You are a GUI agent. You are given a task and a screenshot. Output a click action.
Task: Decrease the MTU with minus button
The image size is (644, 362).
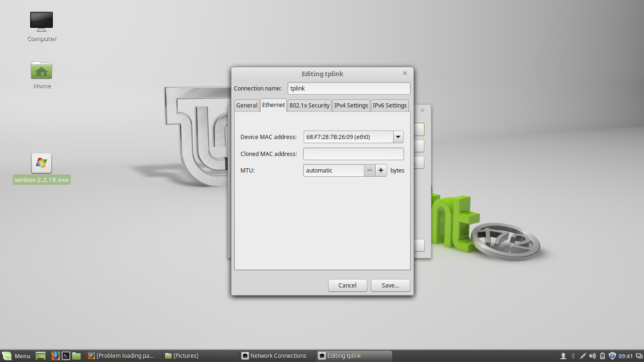click(370, 170)
